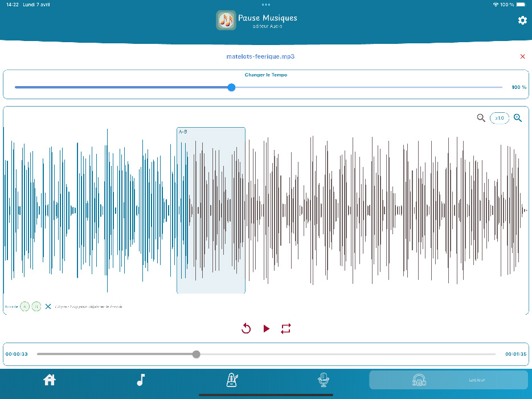Select the Lecteur headphones tab
Screen dimensions: 532x399
pos(448,380)
